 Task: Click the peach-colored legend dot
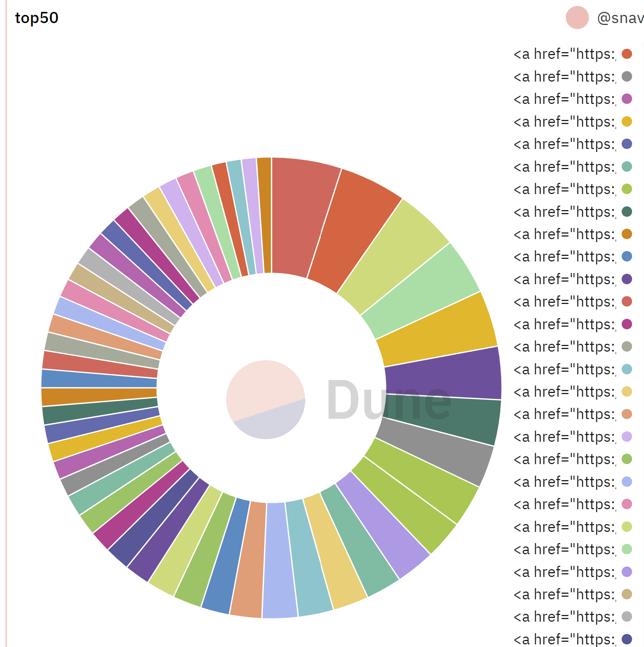(x=627, y=414)
